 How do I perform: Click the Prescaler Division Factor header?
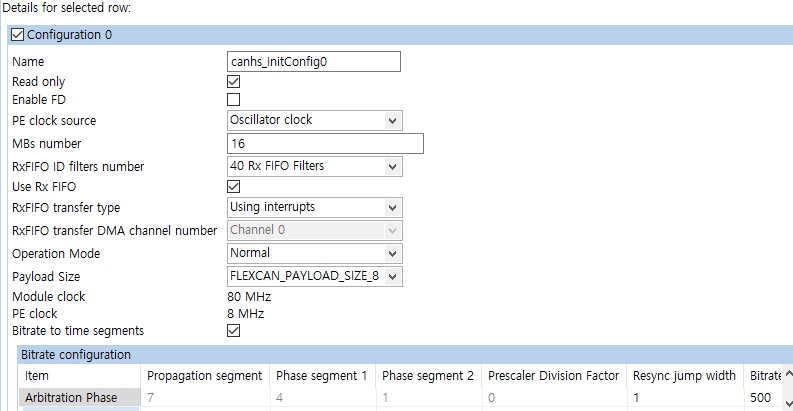point(553,375)
